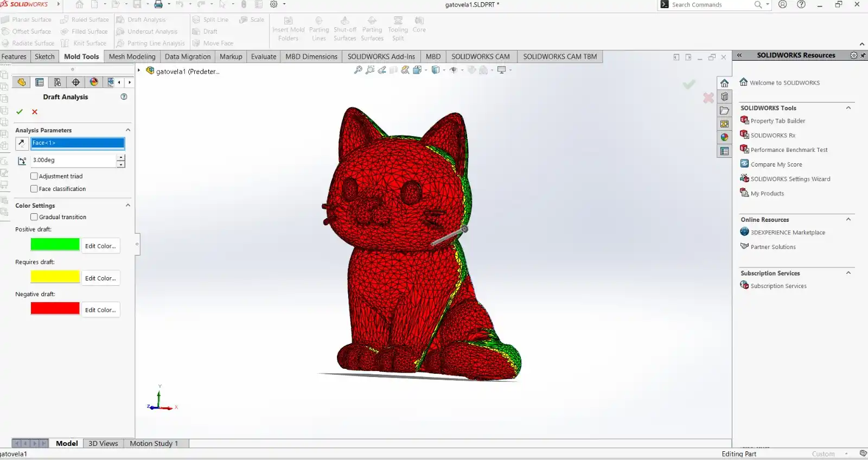Open SOLIDWORKS Rx link
The height and width of the screenshot is (460, 868).
point(773,135)
